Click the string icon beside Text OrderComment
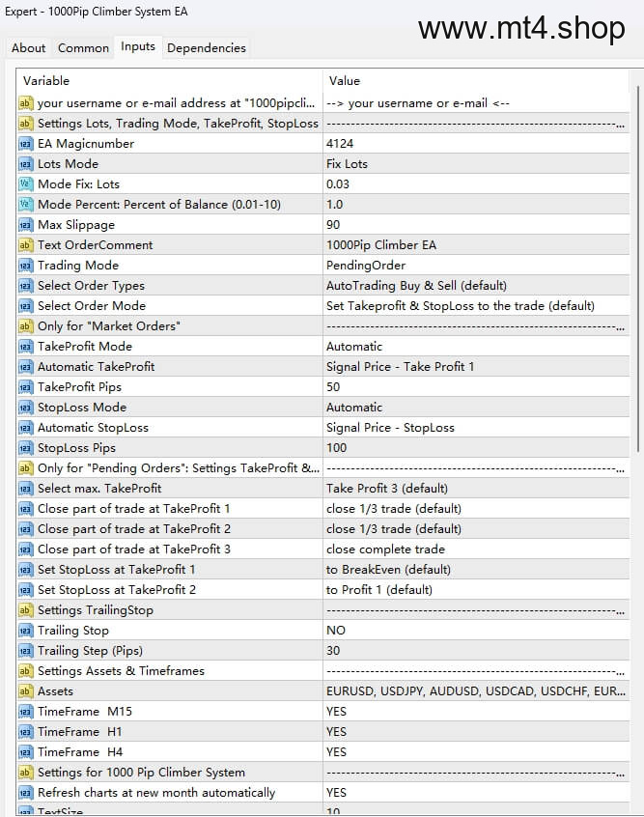This screenshot has width=644, height=817. (25, 245)
